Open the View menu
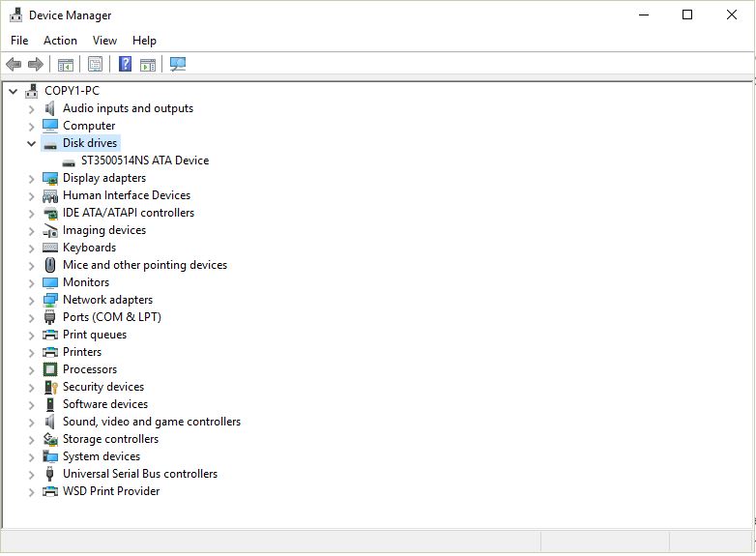Screen dimensions: 756x556 pos(104,41)
